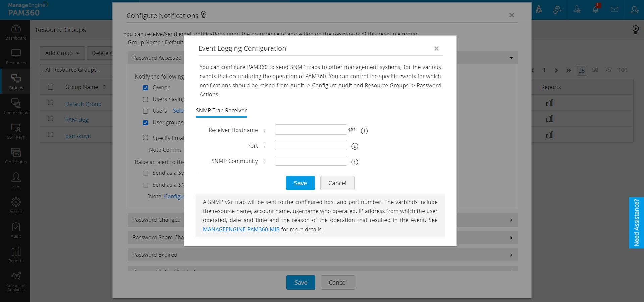Screen dimensions: 644x302
Task: Open the Default Group link
Action: pyautogui.click(x=83, y=104)
